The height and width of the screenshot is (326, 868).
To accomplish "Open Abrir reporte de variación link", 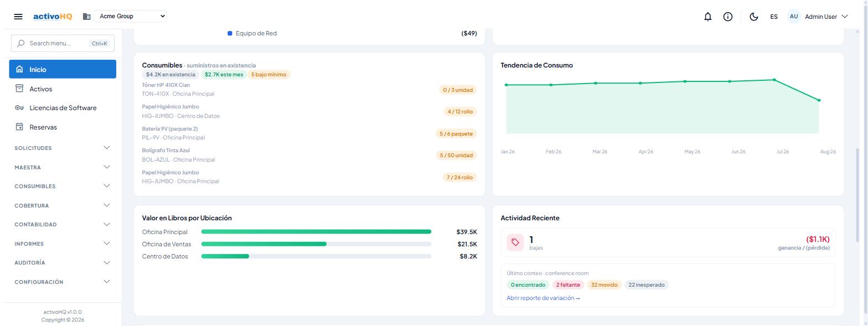I will tap(543, 298).
